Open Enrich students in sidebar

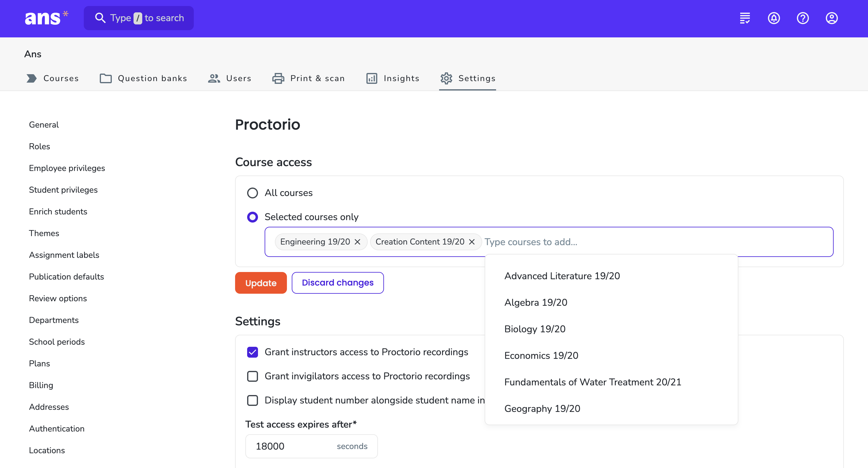(58, 211)
